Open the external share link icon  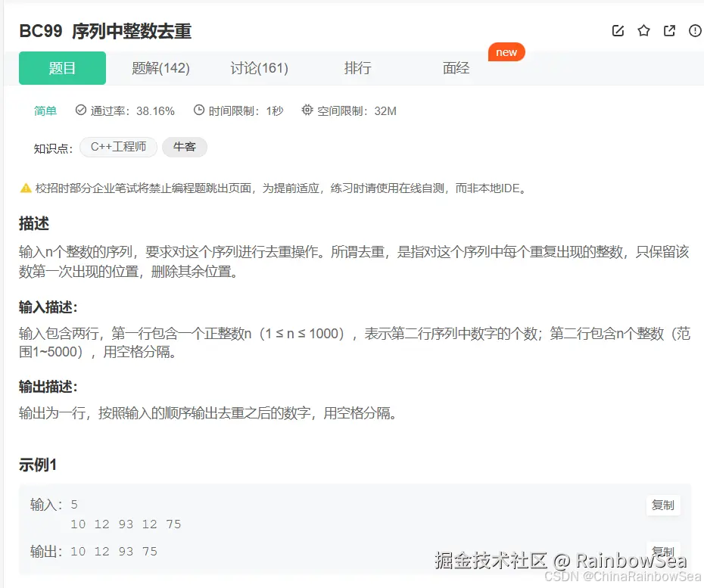point(669,30)
